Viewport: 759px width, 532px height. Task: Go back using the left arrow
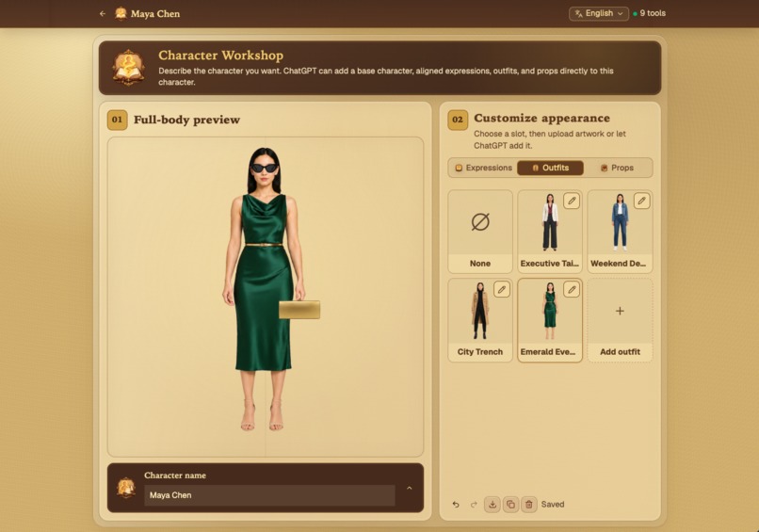pos(102,13)
